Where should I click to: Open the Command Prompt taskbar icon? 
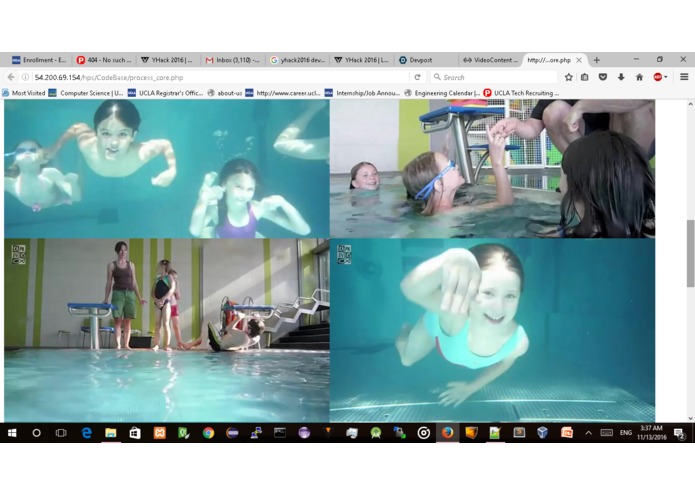(x=280, y=433)
